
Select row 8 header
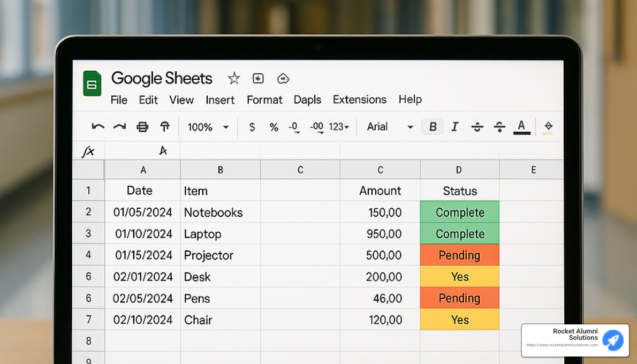(x=88, y=340)
